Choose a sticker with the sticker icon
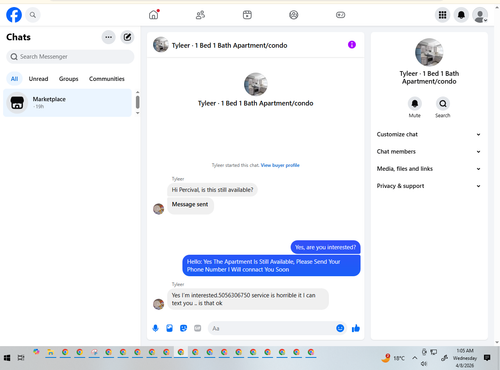Image resolution: width=500 pixels, height=370 pixels. point(183,328)
